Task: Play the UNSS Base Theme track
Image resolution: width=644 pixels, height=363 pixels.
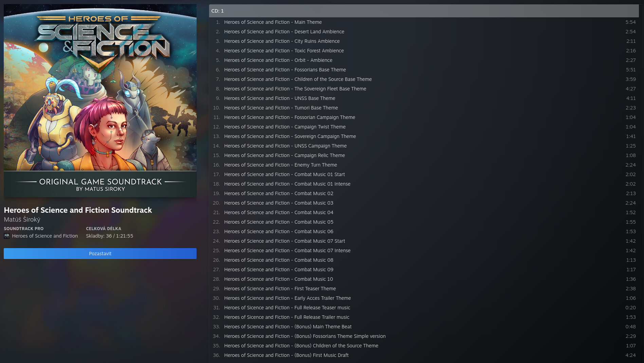Action: 279,98
